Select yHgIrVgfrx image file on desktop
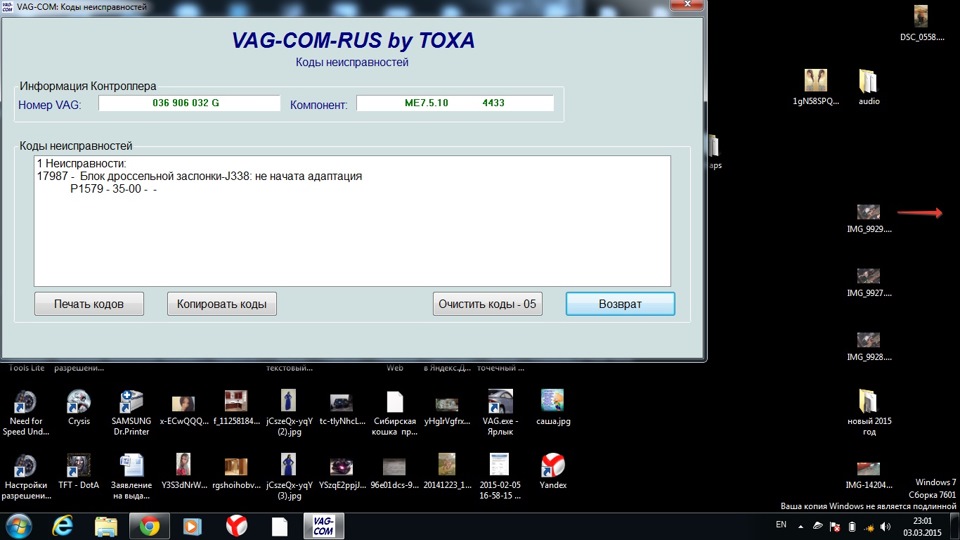Image resolution: width=960 pixels, height=540 pixels. 447,410
